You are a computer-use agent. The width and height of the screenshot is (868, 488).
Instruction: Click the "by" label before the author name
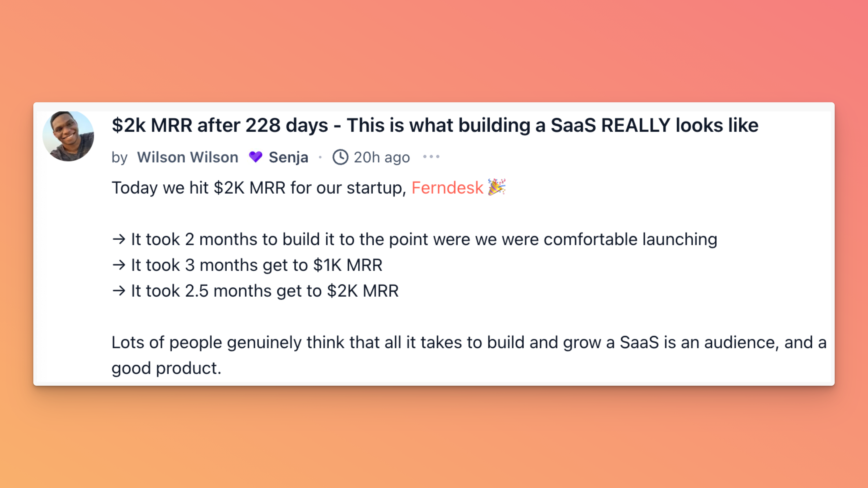pyautogui.click(x=119, y=157)
